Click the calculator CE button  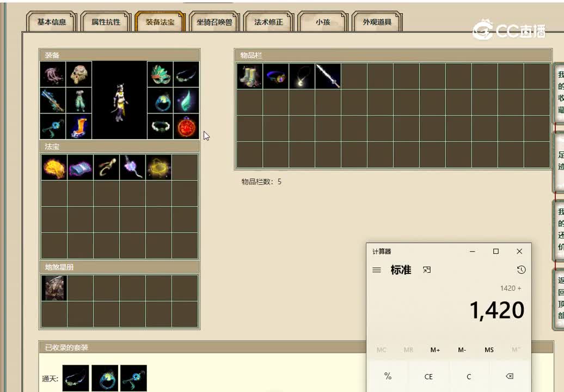tap(428, 377)
